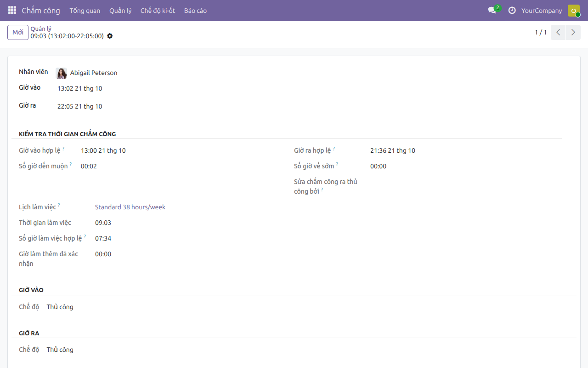Follow the Quản lý breadcrumb link

(x=41, y=29)
